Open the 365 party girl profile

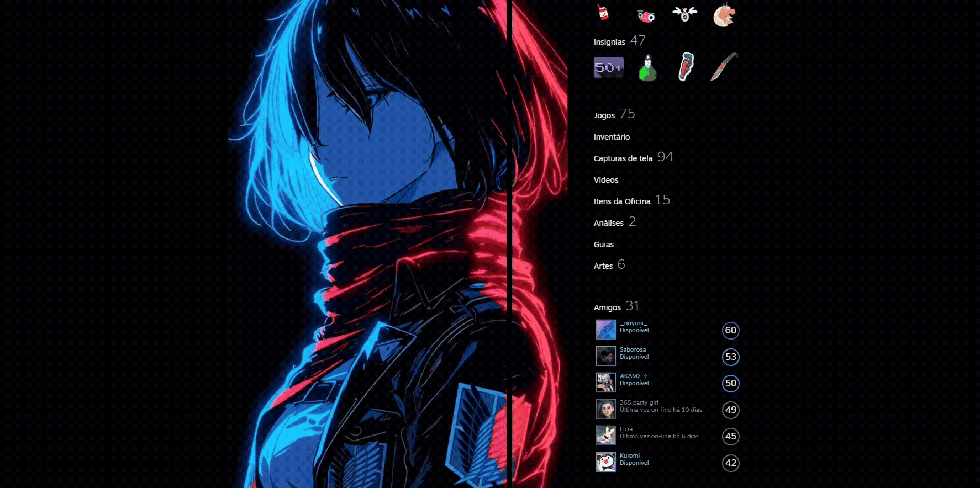639,403
